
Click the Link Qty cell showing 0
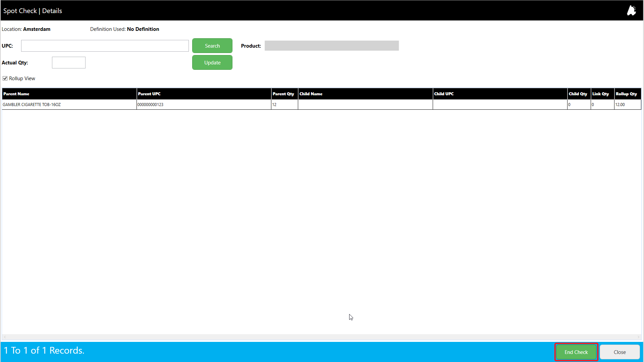click(x=603, y=105)
